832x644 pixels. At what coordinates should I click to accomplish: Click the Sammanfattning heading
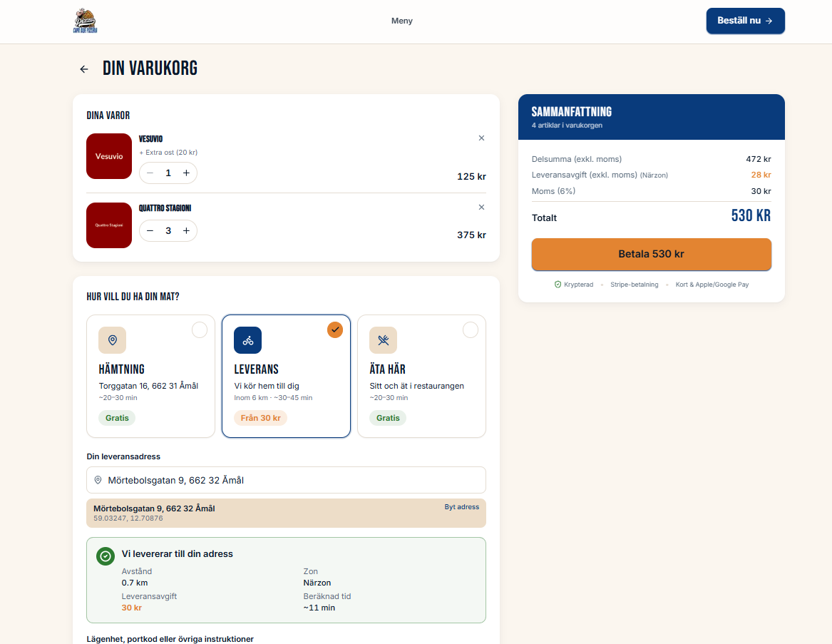pos(572,112)
